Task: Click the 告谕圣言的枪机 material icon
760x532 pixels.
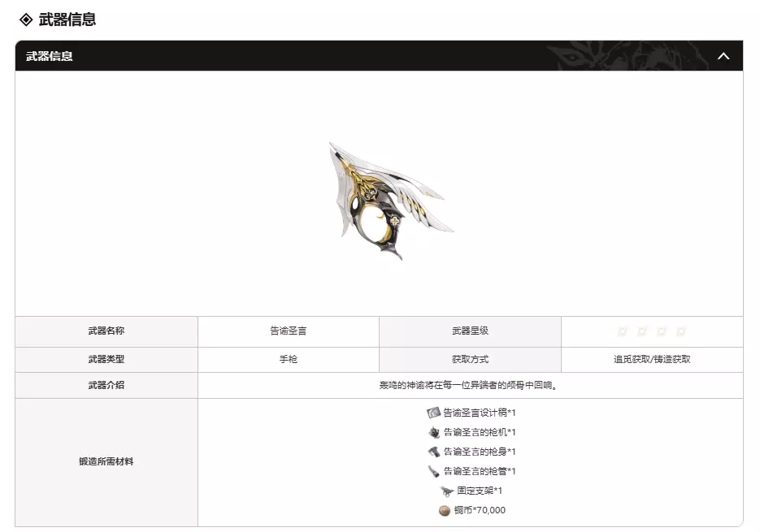Action: (434, 432)
